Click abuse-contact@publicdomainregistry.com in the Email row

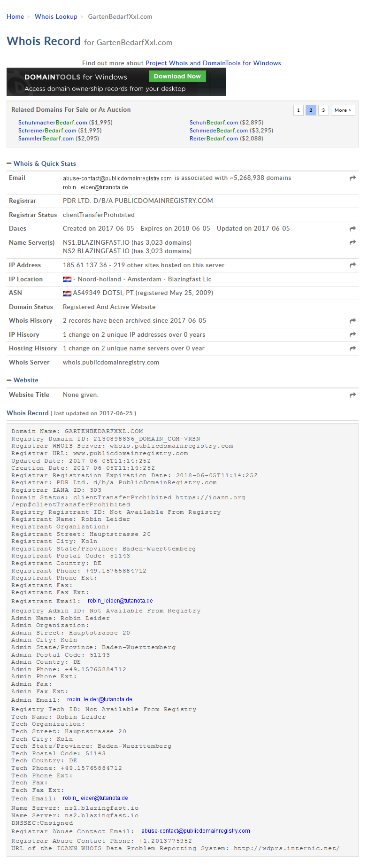pyautogui.click(x=117, y=178)
